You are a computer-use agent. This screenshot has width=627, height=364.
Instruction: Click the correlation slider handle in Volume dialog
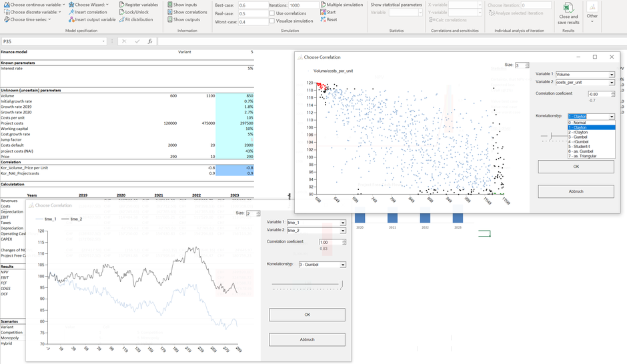tap(550, 137)
